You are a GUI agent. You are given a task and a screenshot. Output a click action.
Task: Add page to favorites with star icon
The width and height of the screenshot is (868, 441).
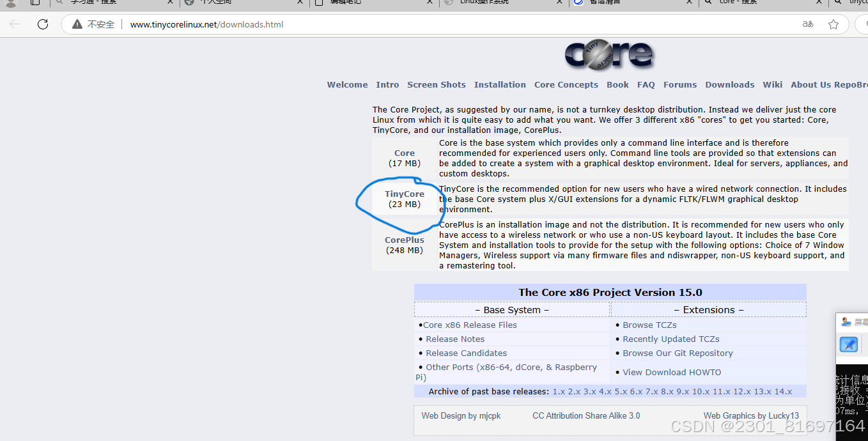833,24
